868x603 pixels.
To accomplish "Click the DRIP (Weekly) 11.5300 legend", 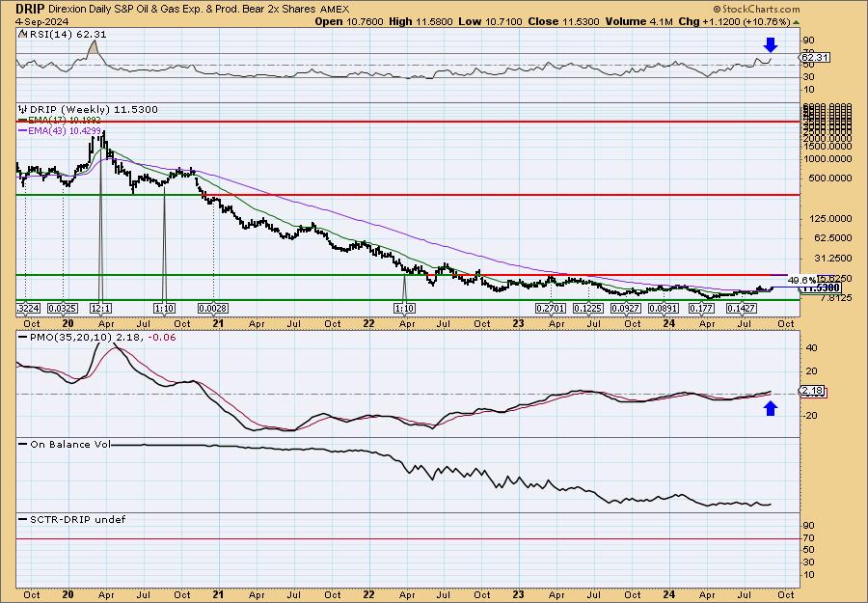I will (x=94, y=110).
